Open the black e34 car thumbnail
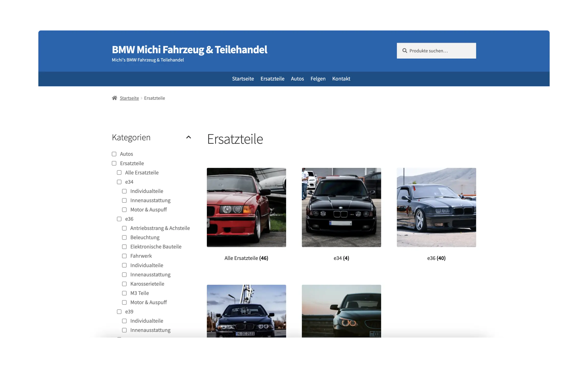This screenshot has height=368, width=588. coord(341,207)
